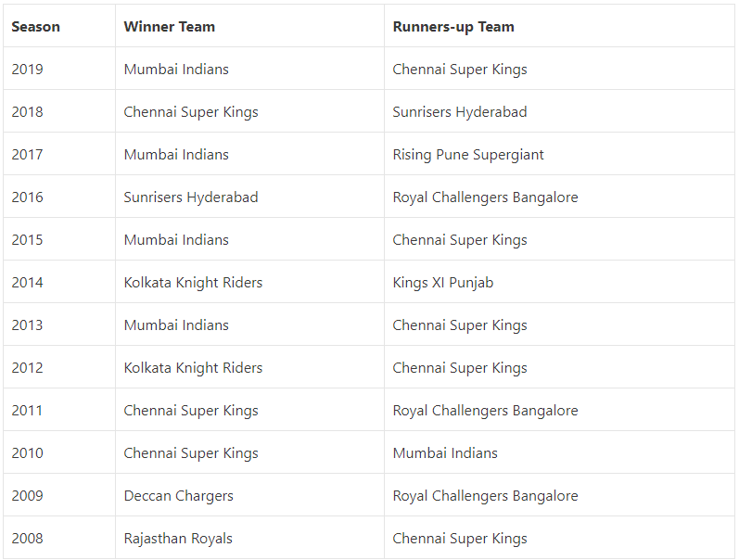Select Sunrisers Hyderabad runners-up in 2018 row
The image size is (739, 560).
click(x=460, y=112)
